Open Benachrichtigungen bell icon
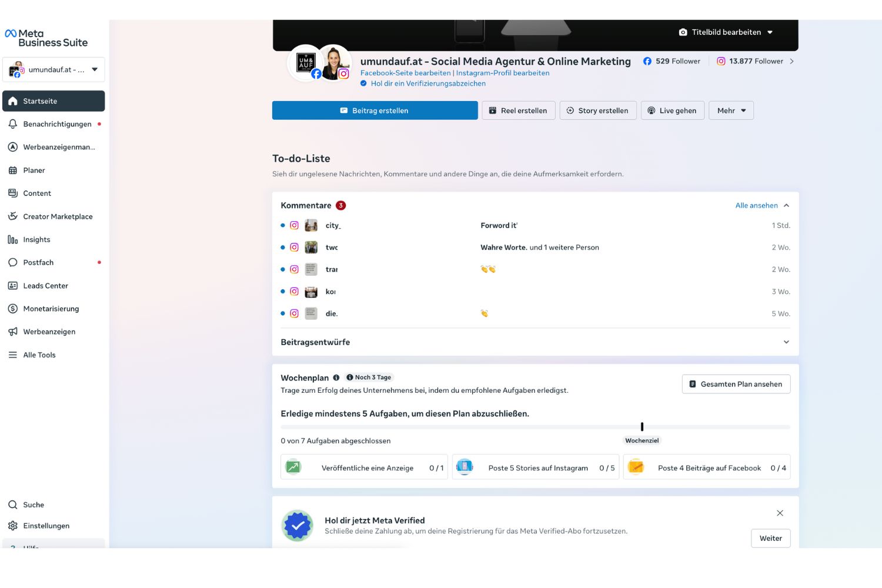 pos(13,124)
